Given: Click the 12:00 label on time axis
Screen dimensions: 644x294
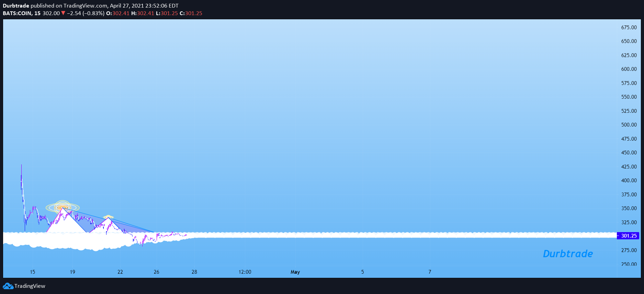Looking at the screenshot, I should (245, 272).
